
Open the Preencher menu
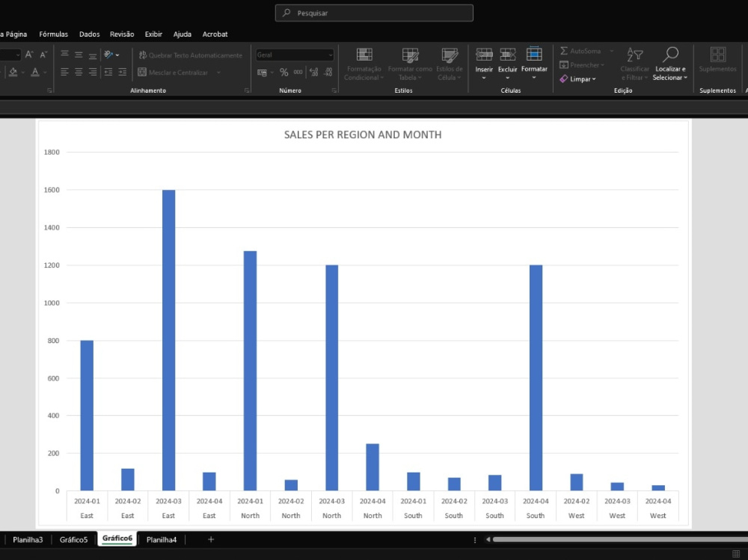tap(582, 65)
